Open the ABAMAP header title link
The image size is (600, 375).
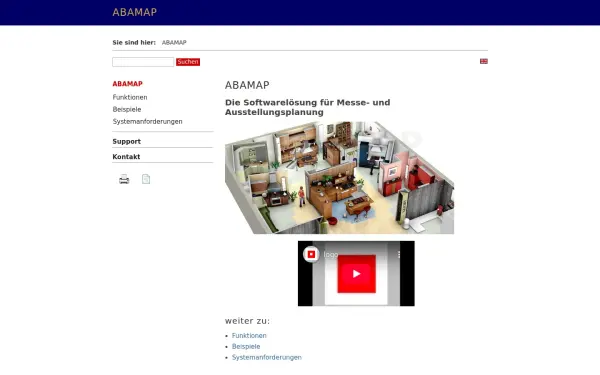pos(135,12)
